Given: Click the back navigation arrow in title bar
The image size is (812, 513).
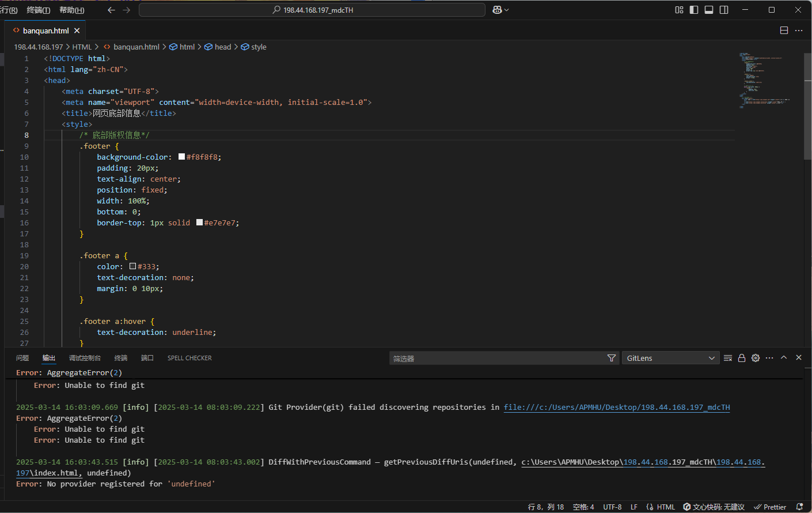Looking at the screenshot, I should point(112,10).
